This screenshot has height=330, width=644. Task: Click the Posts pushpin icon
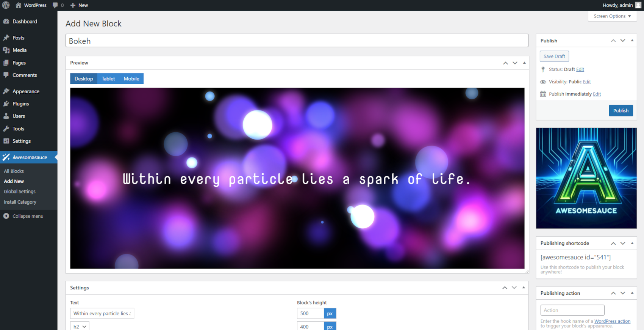[6, 38]
